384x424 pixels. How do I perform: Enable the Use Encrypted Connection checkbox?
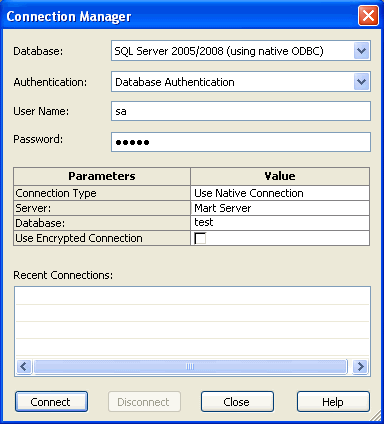pos(200,238)
